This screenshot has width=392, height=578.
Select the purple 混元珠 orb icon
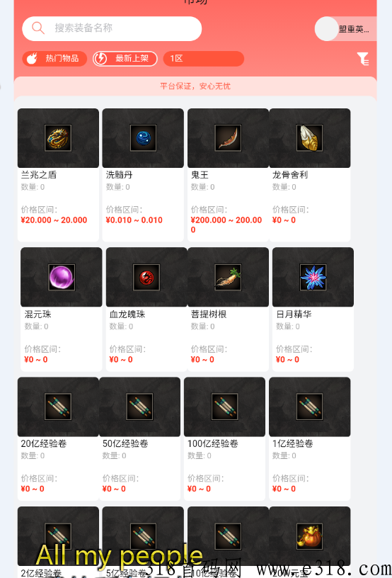click(x=62, y=277)
